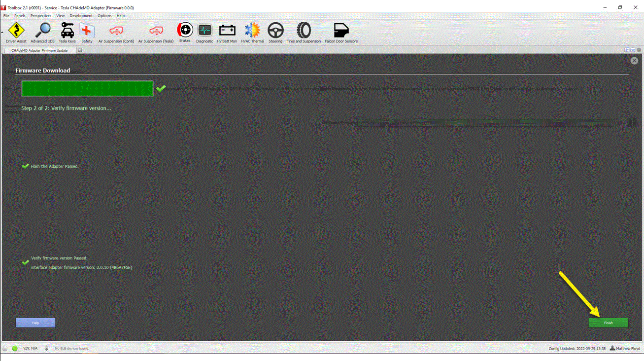Open the Options menu
Image resolution: width=644 pixels, height=361 pixels.
(x=104, y=16)
